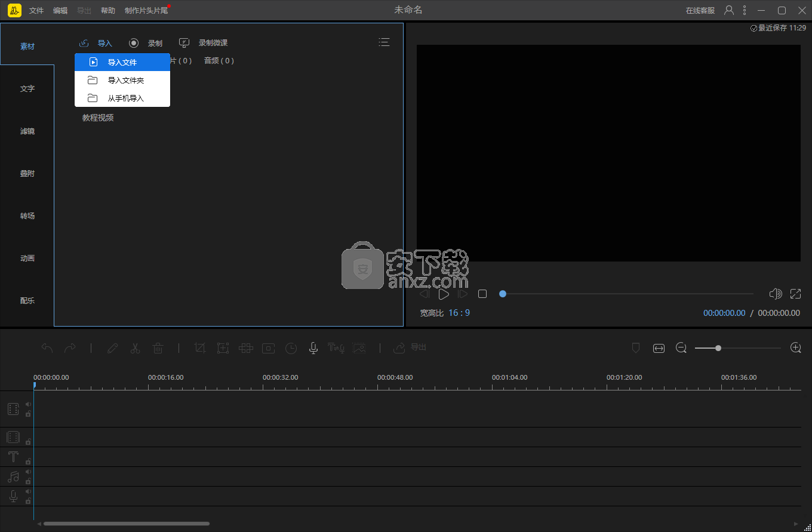Click the user account icon

(x=729, y=10)
